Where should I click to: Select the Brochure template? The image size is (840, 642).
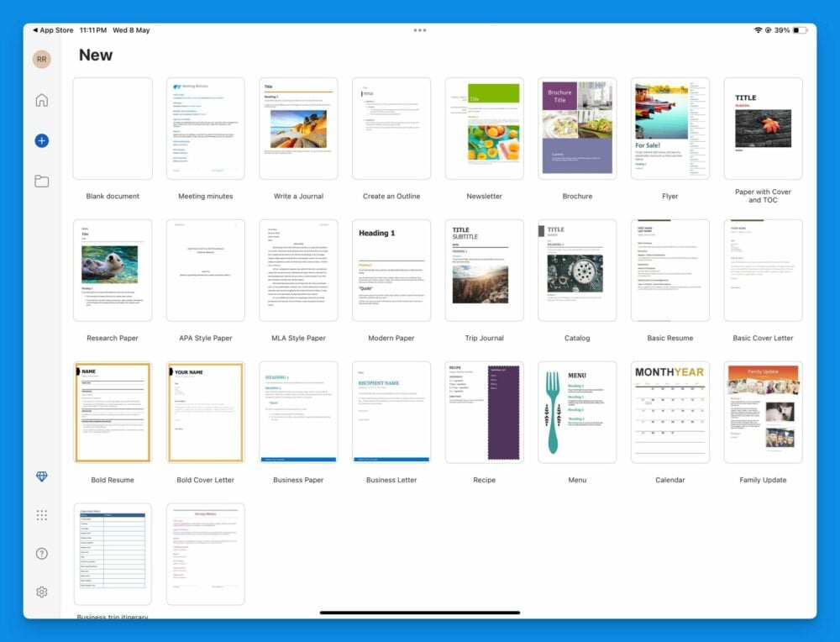point(578,129)
